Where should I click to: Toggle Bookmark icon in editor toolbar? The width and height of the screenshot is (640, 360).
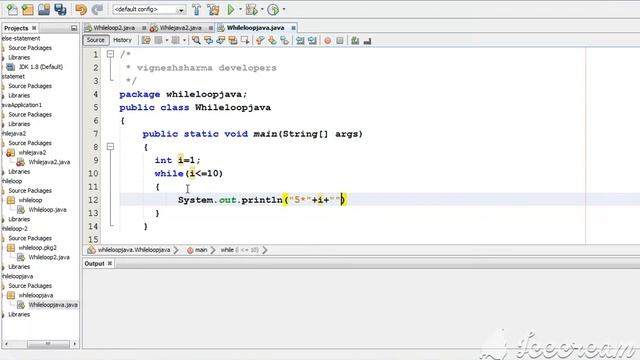pyautogui.click(x=284, y=40)
